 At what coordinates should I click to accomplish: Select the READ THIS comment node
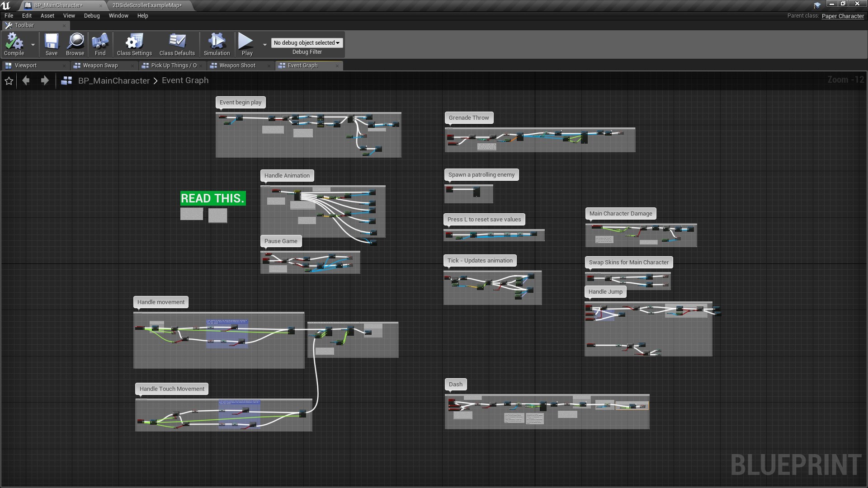(212, 198)
